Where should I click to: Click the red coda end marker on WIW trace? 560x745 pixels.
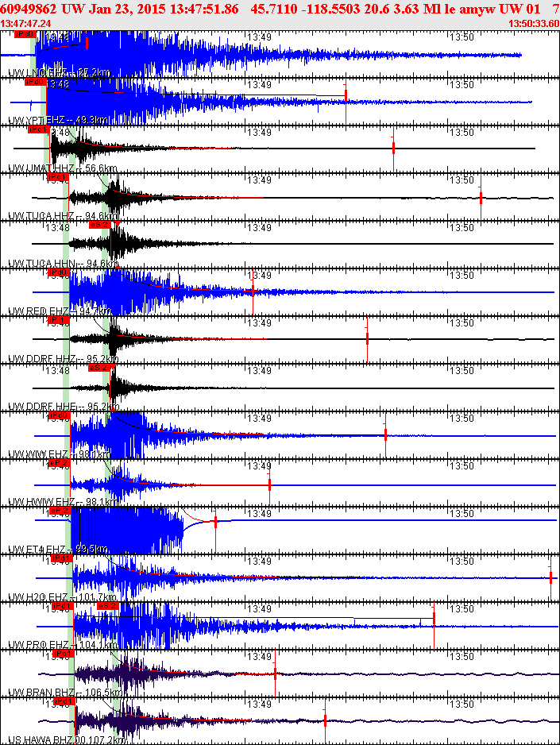coord(386,434)
